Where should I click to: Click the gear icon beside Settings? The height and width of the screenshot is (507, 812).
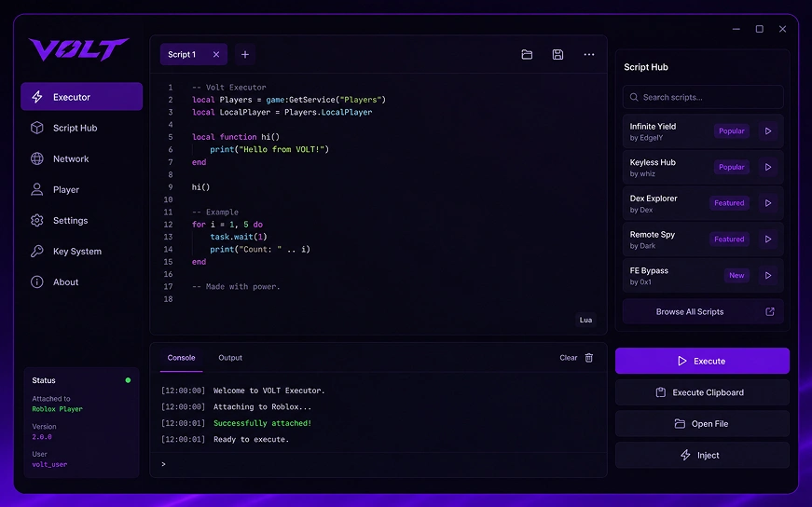[36, 221]
